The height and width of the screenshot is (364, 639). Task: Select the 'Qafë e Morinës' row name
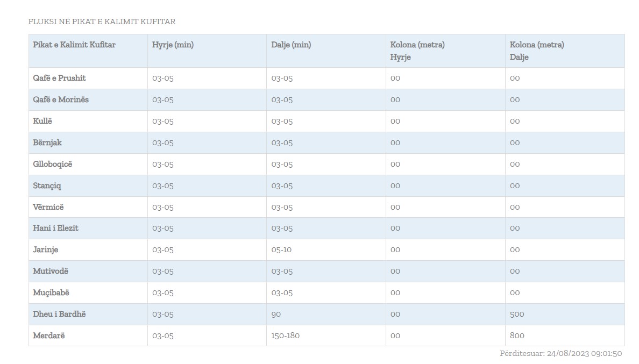(x=61, y=100)
